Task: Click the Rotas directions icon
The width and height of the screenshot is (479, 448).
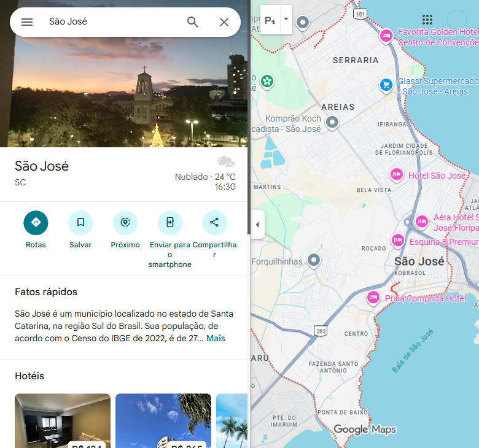Action: click(x=36, y=223)
